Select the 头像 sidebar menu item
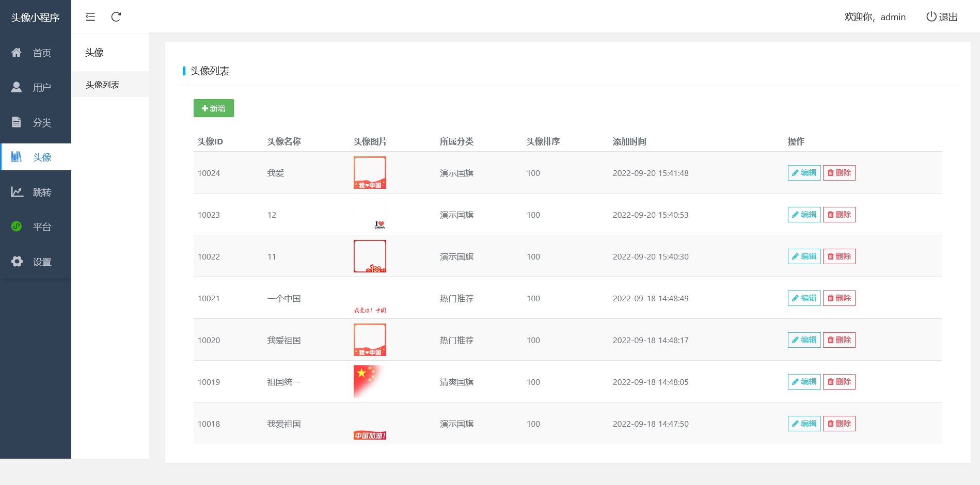 click(35, 157)
